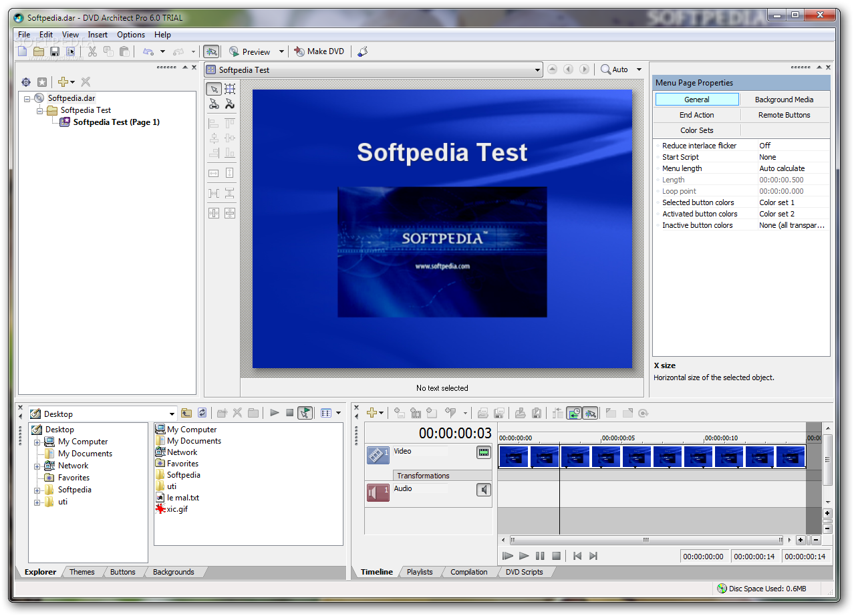Screen dimensions: 854x616
Task: Select the transformations tool with wavy path icon
Action: click(230, 104)
